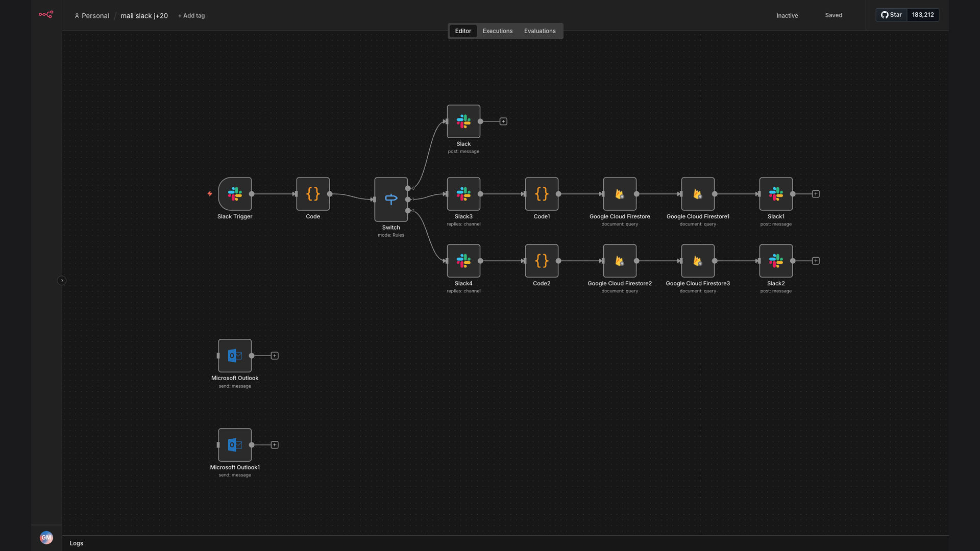Image resolution: width=980 pixels, height=551 pixels.
Task: Select the Google Cloud Firestore1 node
Action: pos(698,194)
